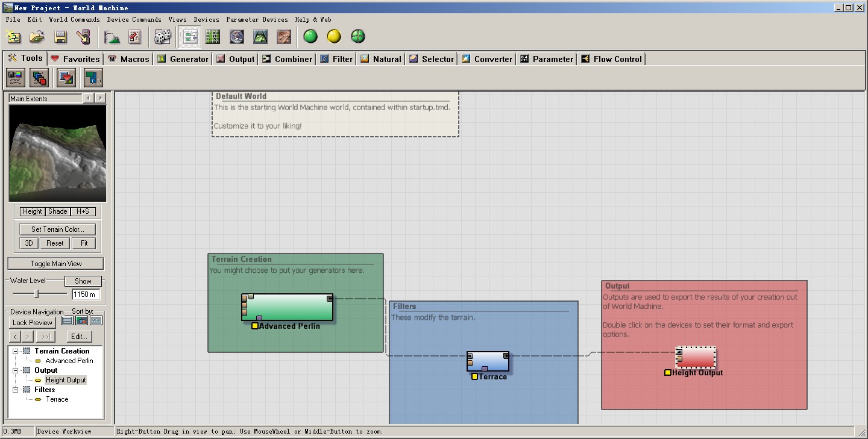Switch to the Filter tab
The width and height of the screenshot is (868, 439).
[336, 59]
